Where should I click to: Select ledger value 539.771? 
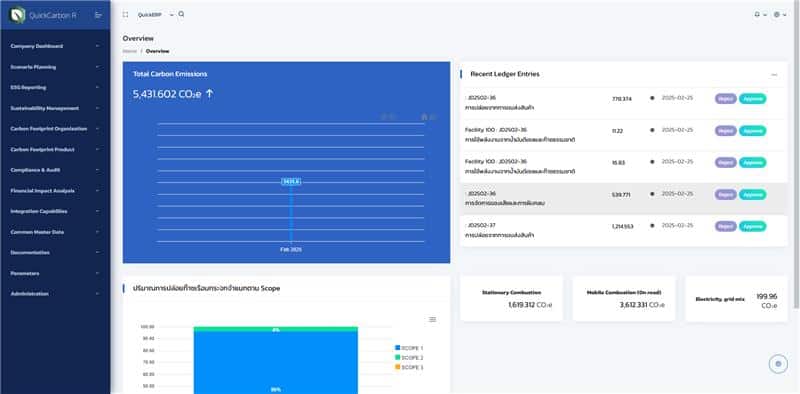pos(621,195)
